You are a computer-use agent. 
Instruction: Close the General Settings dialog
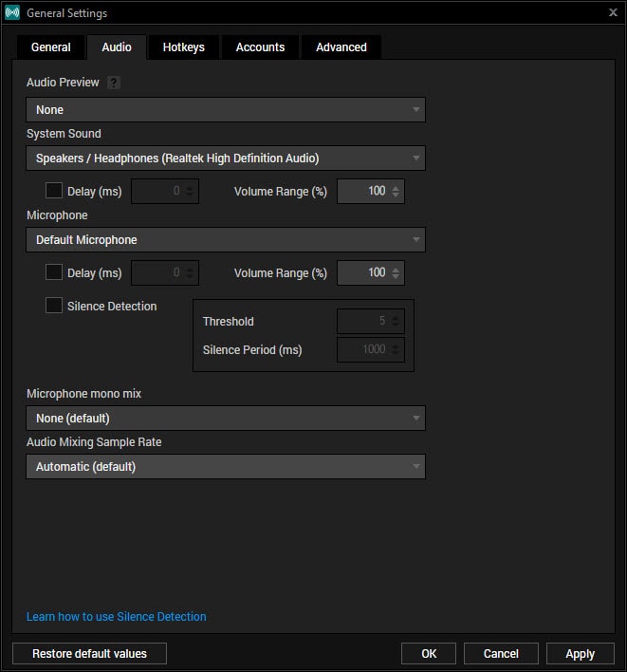pyautogui.click(x=613, y=12)
